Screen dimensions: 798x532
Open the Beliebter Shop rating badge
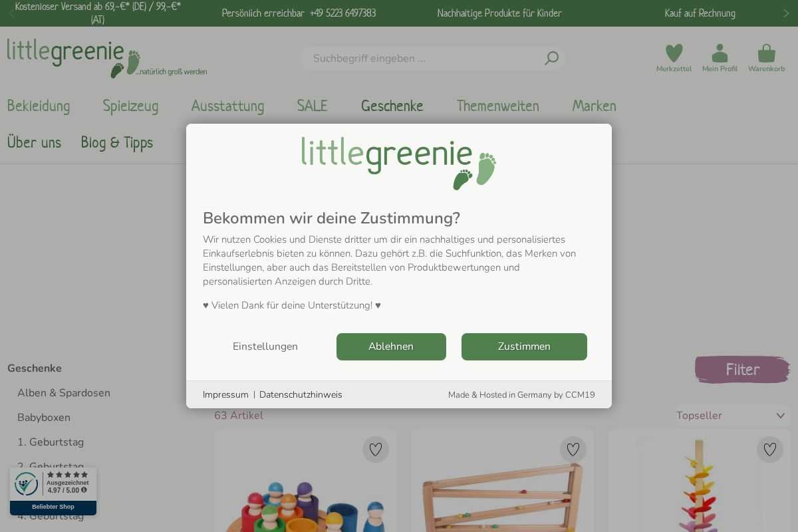[53, 491]
